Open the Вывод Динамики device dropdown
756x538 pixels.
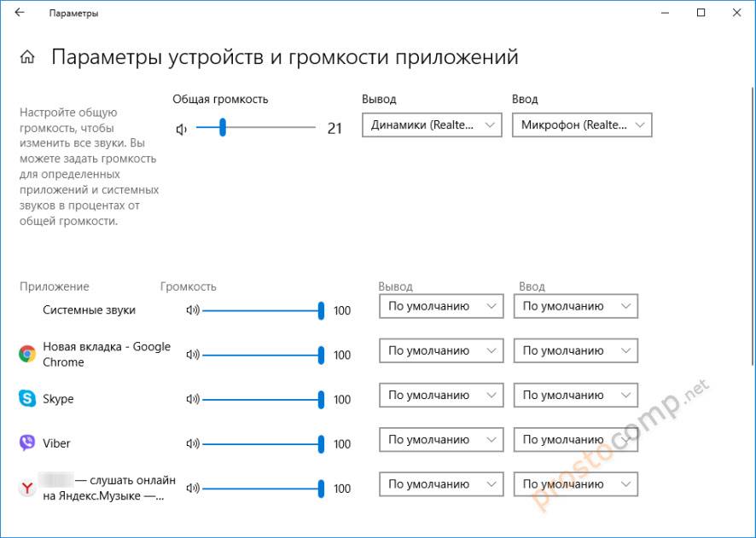coord(432,125)
